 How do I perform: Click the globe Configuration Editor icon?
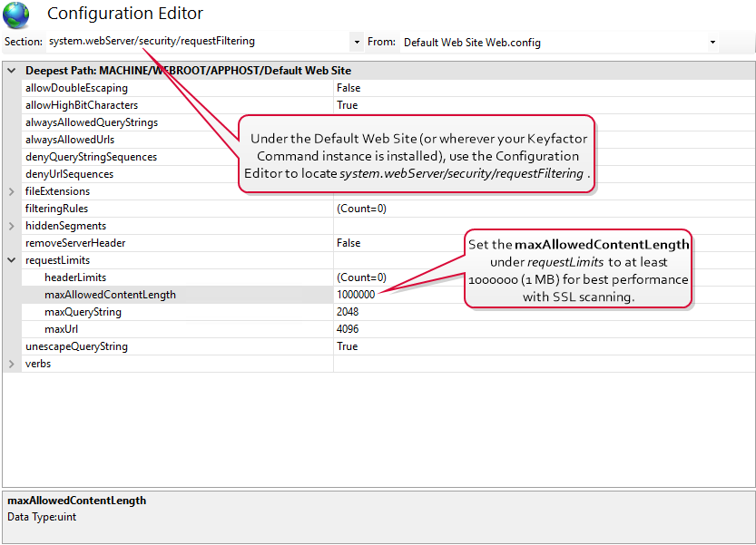(x=15, y=14)
